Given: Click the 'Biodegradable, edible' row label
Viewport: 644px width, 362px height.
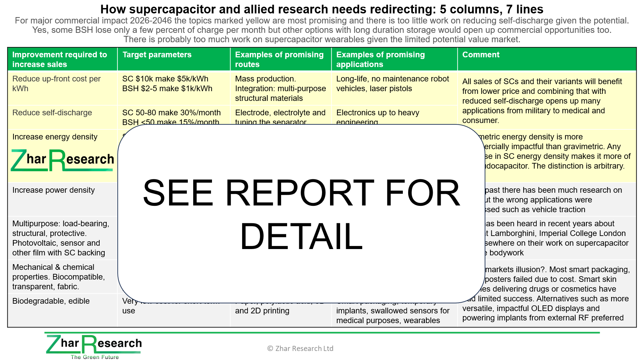Looking at the screenshot, I should 51,301.
